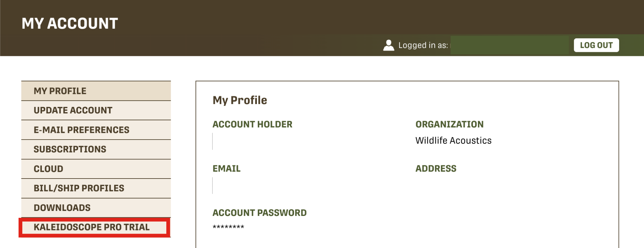This screenshot has width=644, height=248.
Task: Open the My Profile menu item
Action: [x=96, y=91]
